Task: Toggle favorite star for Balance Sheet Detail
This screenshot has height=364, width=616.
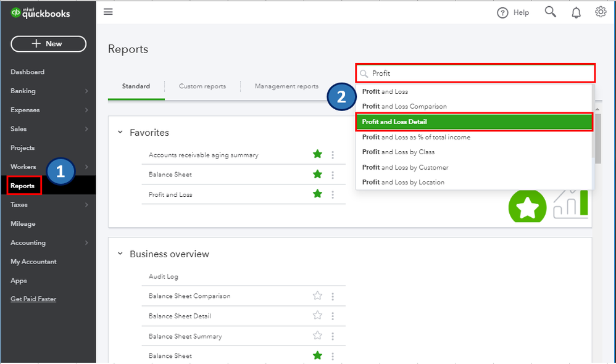Action: (317, 315)
